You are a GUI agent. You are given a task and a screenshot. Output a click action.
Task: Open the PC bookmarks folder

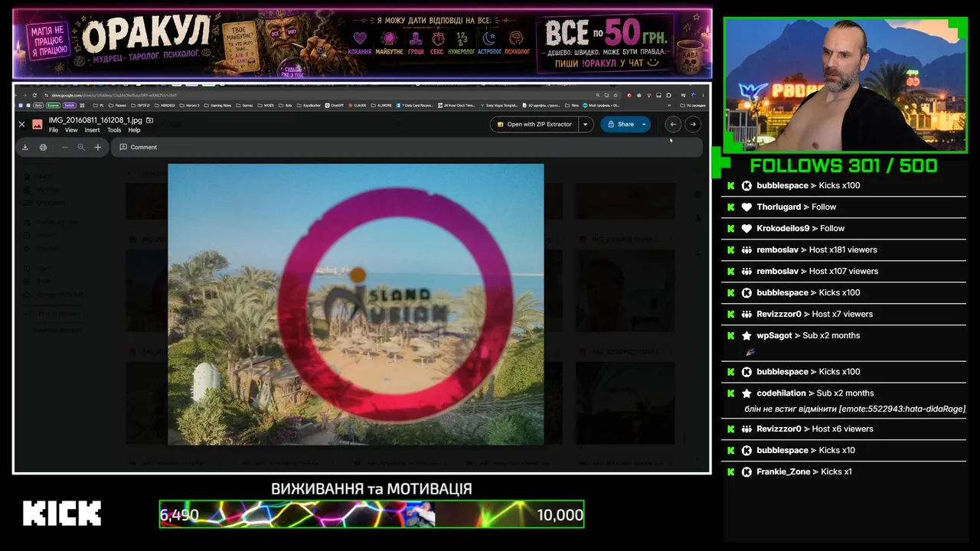(x=99, y=105)
